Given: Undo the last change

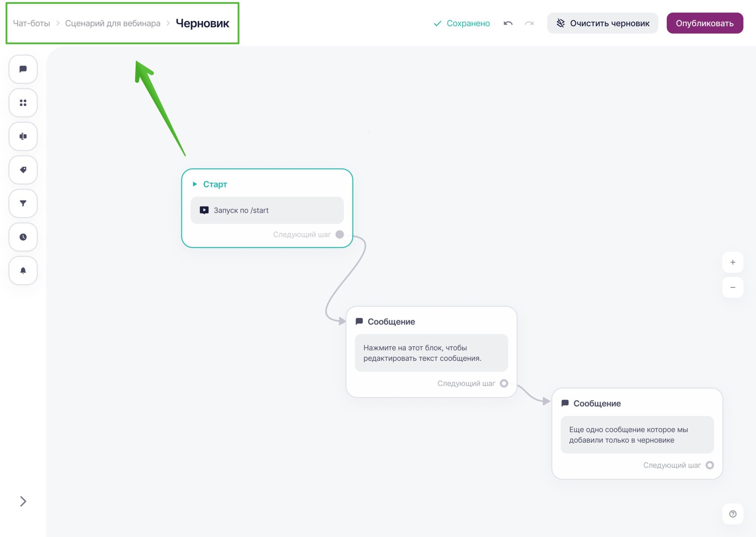Looking at the screenshot, I should tap(508, 23).
